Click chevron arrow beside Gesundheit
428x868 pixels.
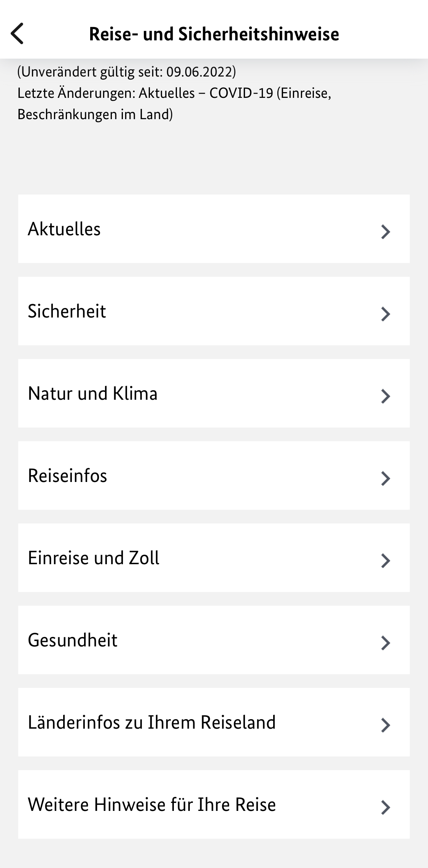click(x=385, y=643)
